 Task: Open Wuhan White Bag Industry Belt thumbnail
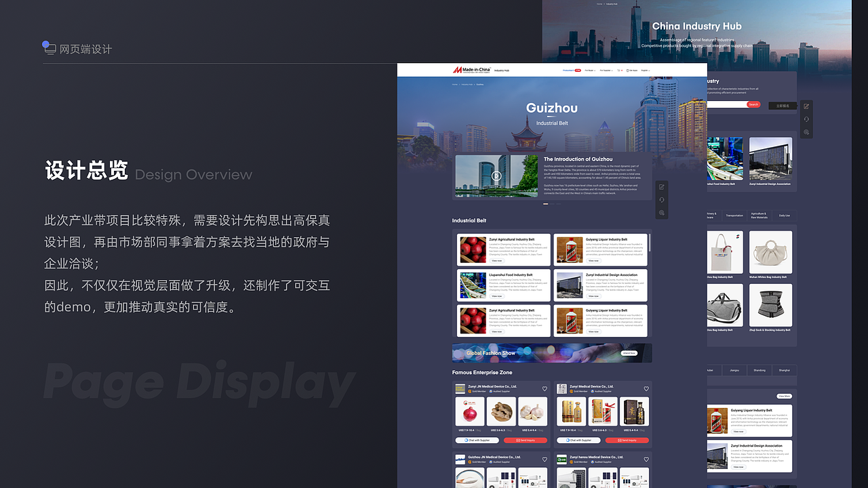point(770,252)
